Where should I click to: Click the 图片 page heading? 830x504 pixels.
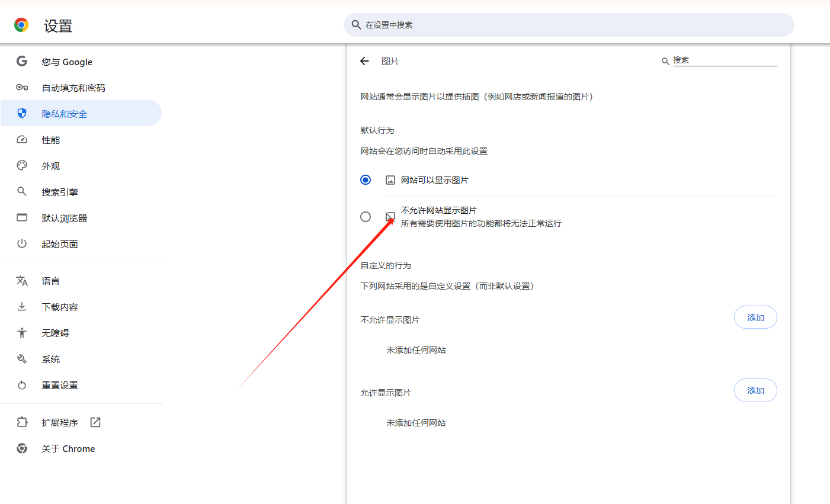(x=390, y=61)
